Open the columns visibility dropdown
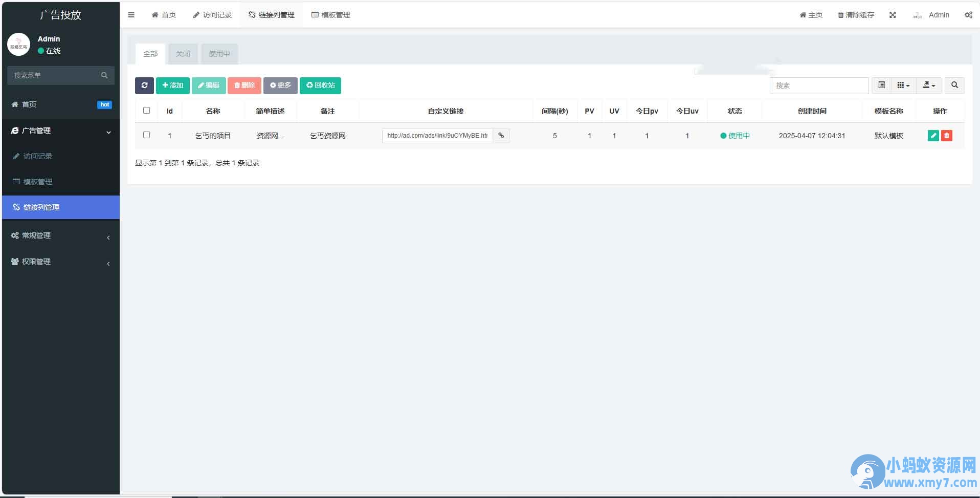Viewport: 980px width, 498px height. click(x=903, y=85)
